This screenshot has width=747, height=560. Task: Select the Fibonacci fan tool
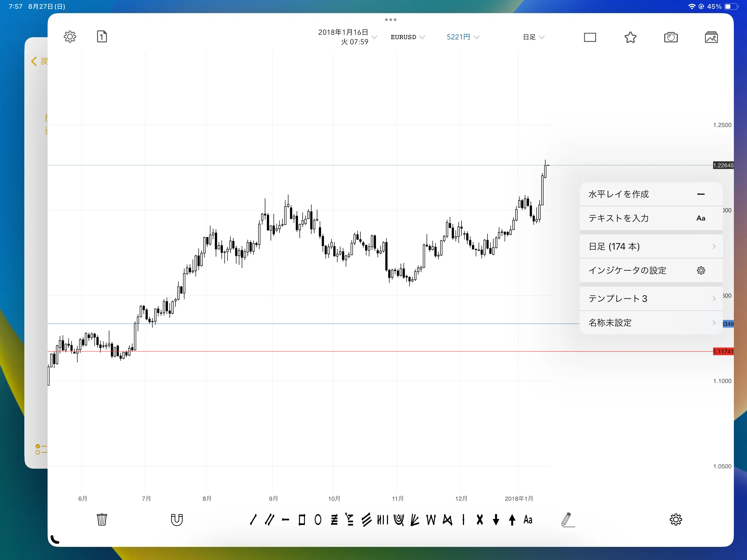click(415, 520)
